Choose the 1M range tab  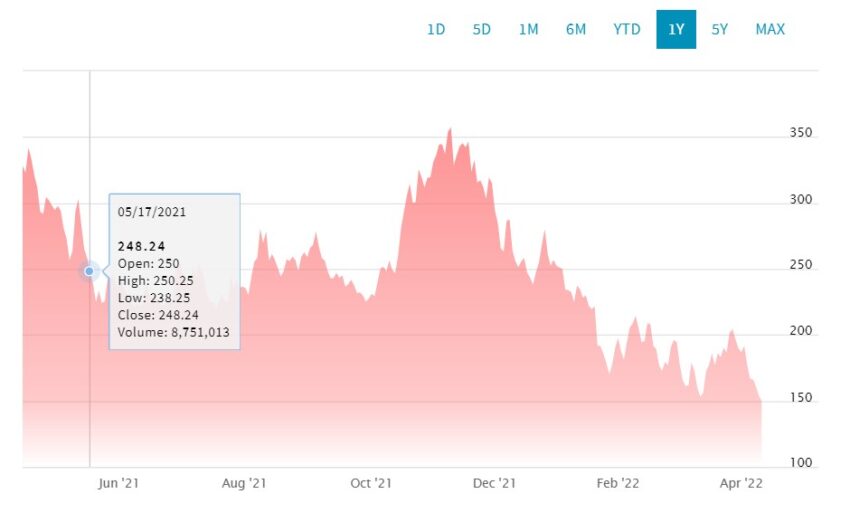click(528, 29)
